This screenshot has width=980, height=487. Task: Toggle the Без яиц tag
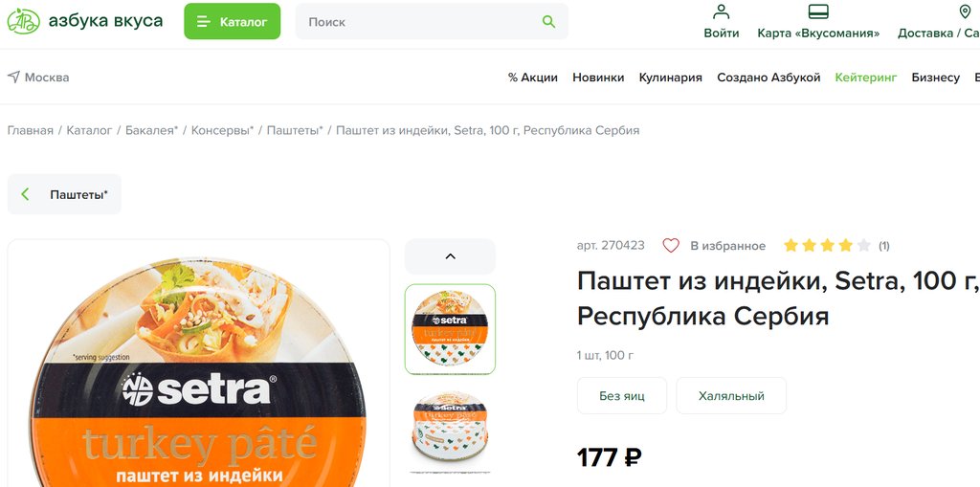[622, 396]
